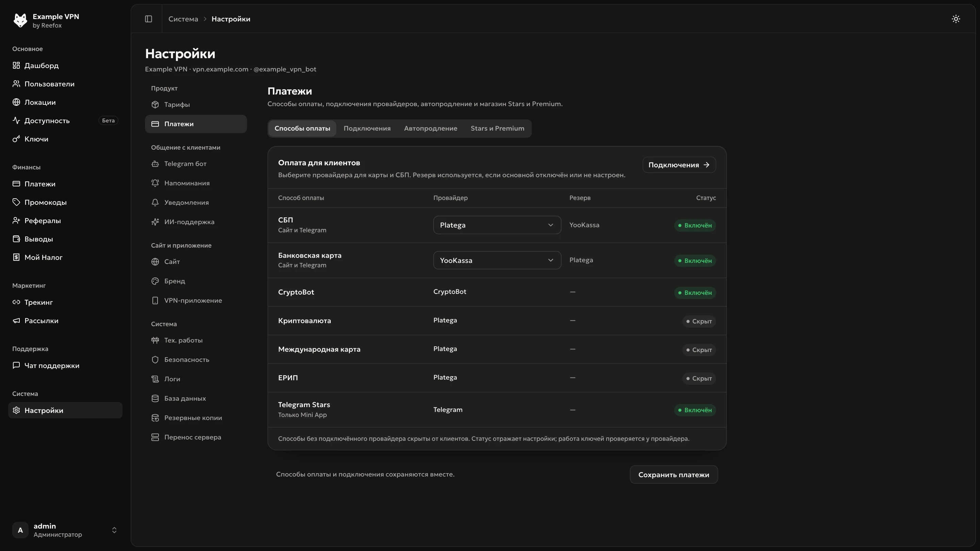Switch to the Способы оплаты tab
980x551 pixels.
point(302,129)
